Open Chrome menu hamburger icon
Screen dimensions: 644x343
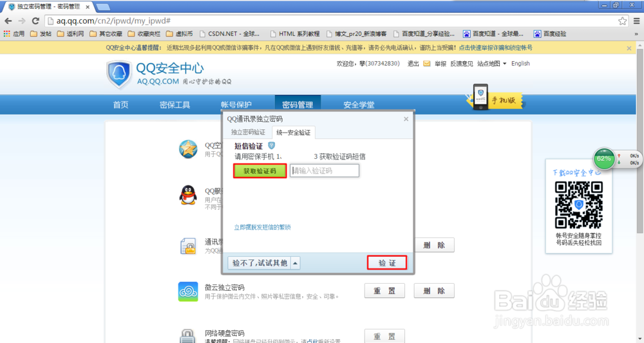click(x=637, y=21)
